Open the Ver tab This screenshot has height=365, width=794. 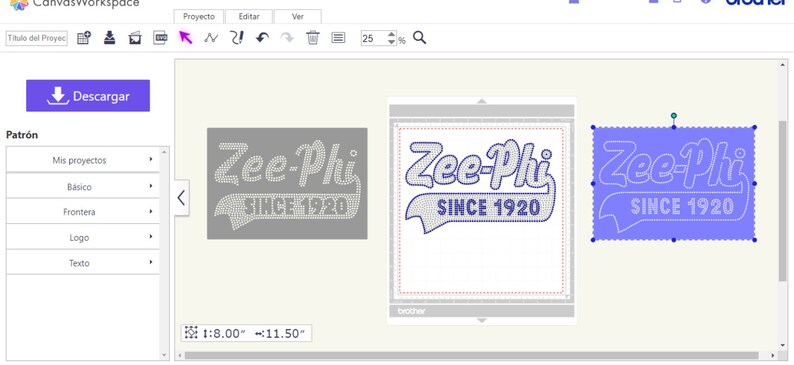pos(298,16)
